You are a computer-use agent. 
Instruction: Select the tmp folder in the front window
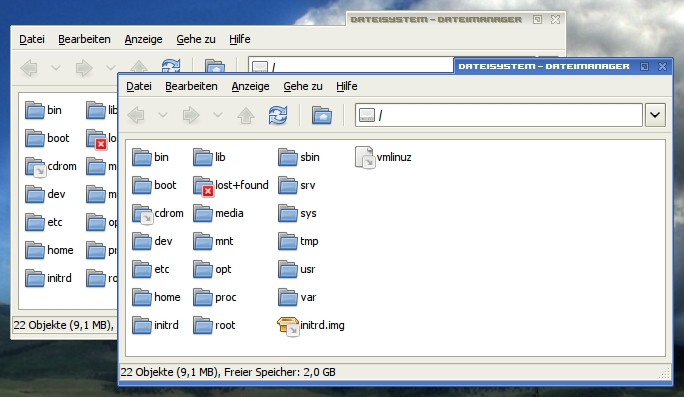298,241
